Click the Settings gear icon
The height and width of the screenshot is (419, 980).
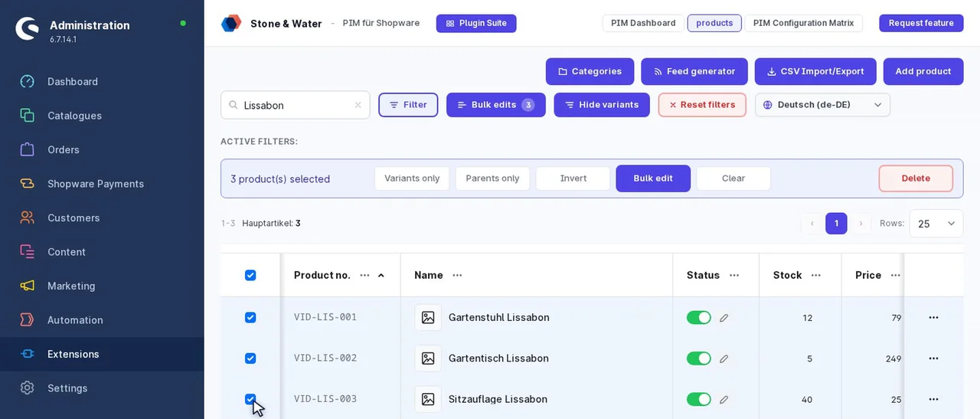coord(28,388)
